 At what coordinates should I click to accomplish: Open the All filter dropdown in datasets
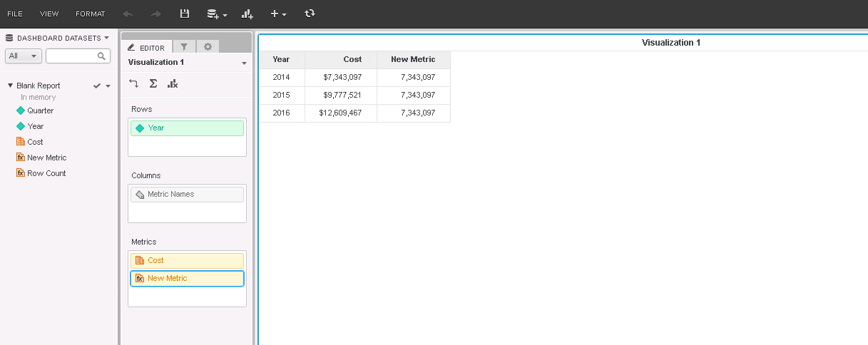coord(24,56)
